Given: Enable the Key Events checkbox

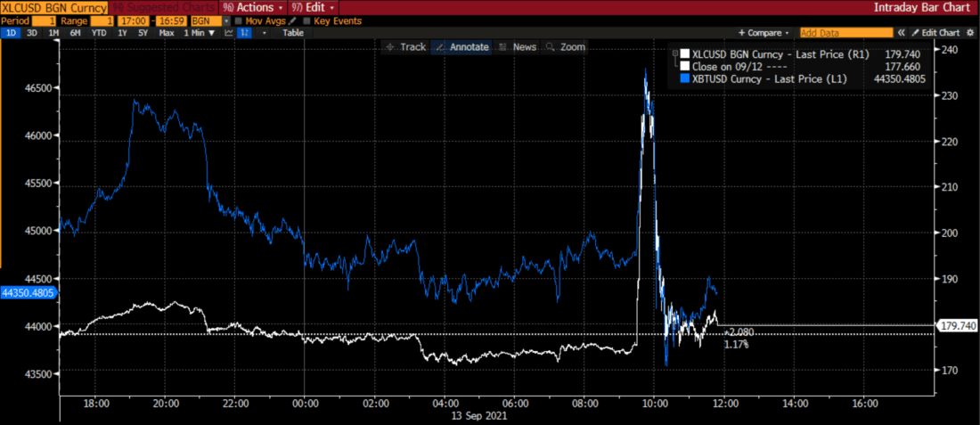Looking at the screenshot, I should click(x=306, y=21).
